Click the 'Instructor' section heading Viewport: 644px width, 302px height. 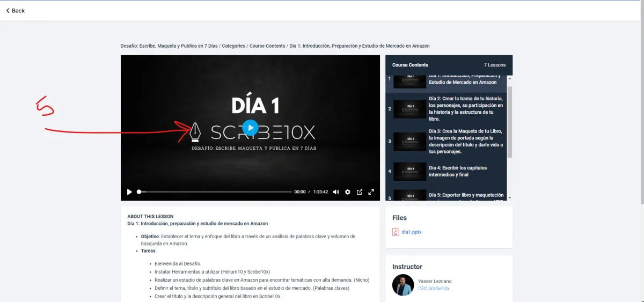[x=407, y=267]
